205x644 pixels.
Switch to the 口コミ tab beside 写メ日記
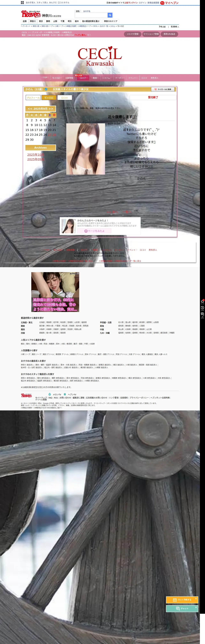point(65,98)
